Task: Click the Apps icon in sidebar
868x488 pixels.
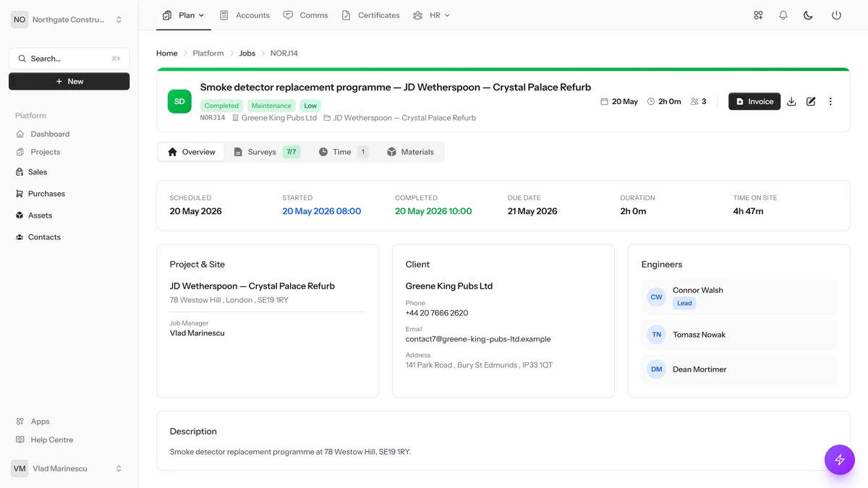Action: pyautogui.click(x=20, y=421)
